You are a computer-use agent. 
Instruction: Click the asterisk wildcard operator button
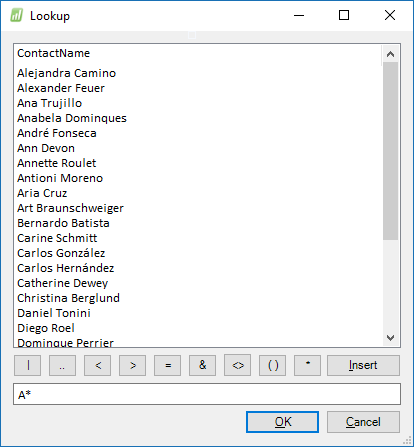307,365
